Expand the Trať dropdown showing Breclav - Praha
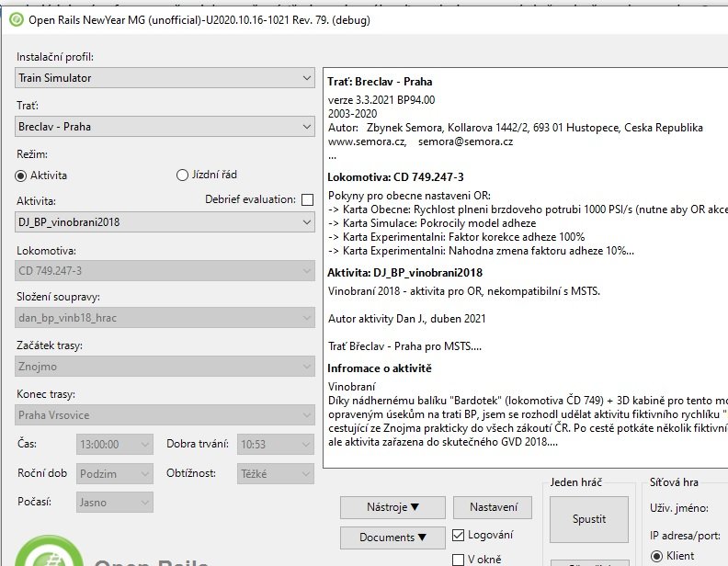The width and height of the screenshot is (728, 566). pyautogui.click(x=165, y=127)
